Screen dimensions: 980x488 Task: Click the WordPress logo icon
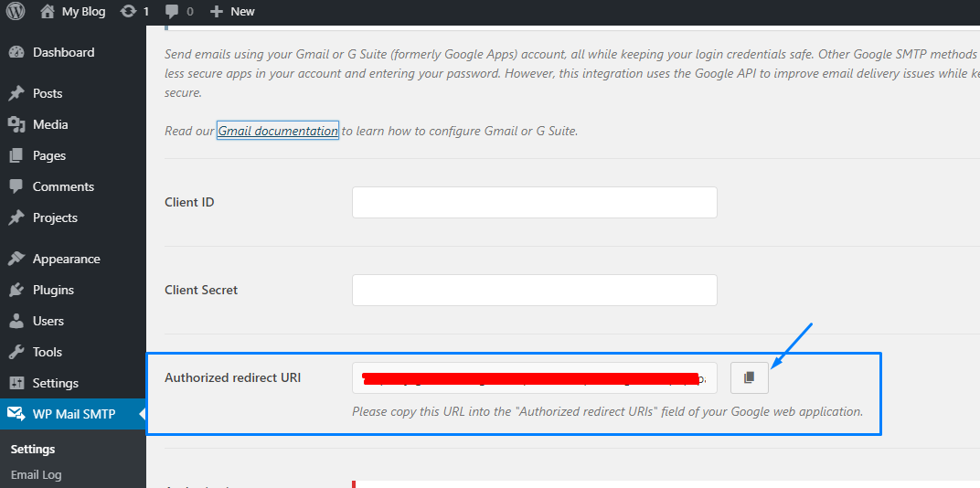click(16, 12)
